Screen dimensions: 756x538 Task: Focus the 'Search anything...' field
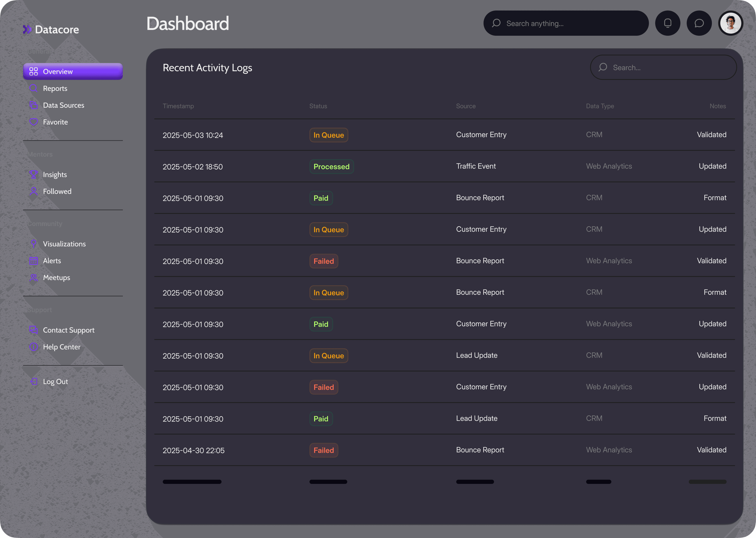(566, 23)
